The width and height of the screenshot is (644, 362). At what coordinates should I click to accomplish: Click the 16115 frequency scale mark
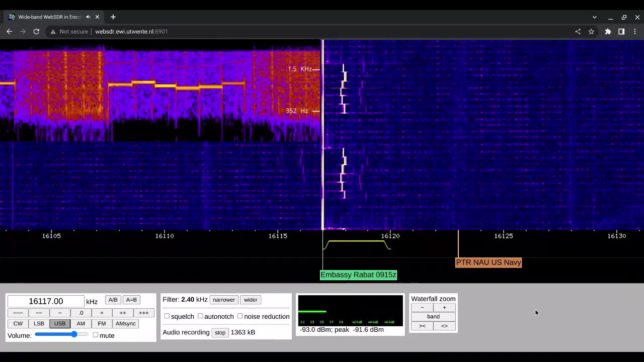coord(278,236)
